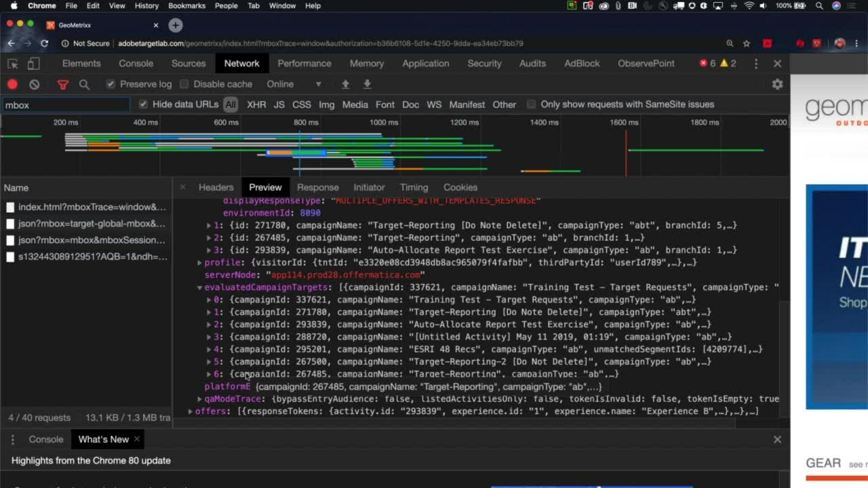Screen dimensions: 868x488
Task: Open DevTools settings gear
Action: 777,84
